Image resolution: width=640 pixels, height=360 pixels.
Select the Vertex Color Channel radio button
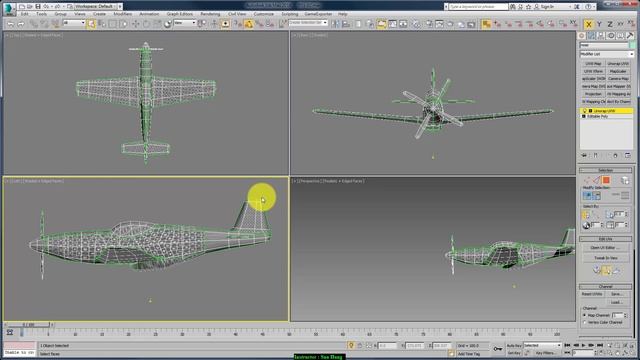[x=584, y=322]
